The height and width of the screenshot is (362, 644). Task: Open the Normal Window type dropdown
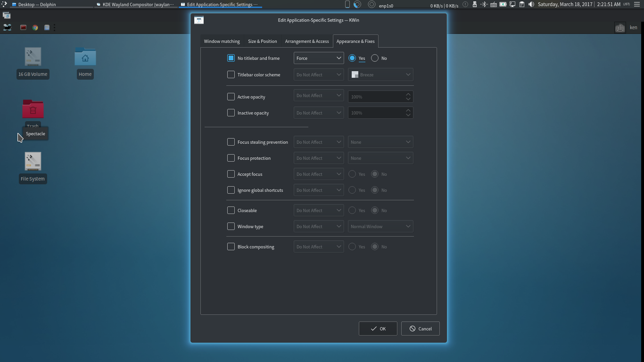[380, 226]
